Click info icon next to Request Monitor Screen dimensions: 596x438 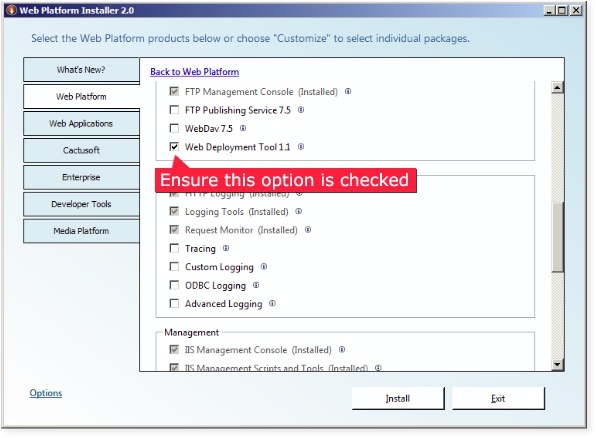pos(308,230)
